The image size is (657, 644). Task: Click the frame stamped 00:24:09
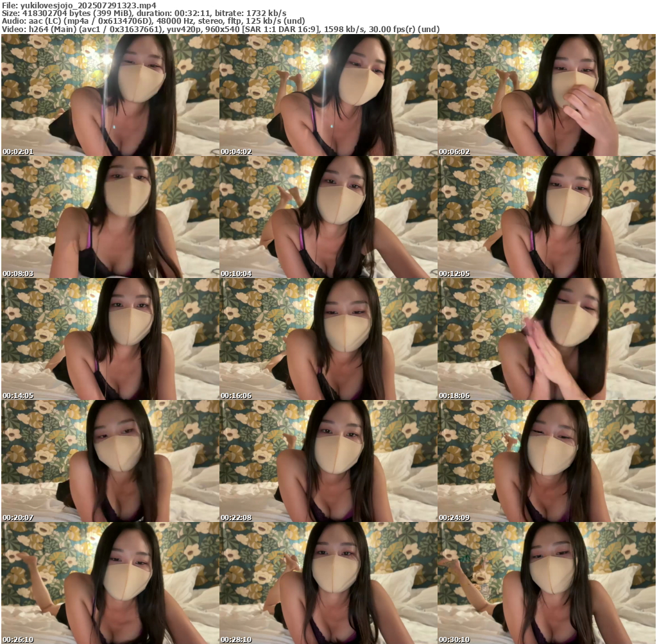point(546,461)
